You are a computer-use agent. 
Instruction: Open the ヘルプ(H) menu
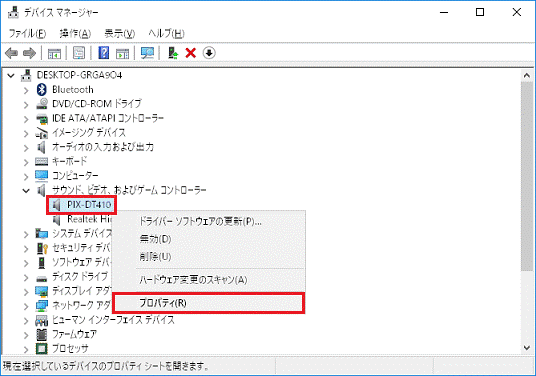(x=166, y=33)
